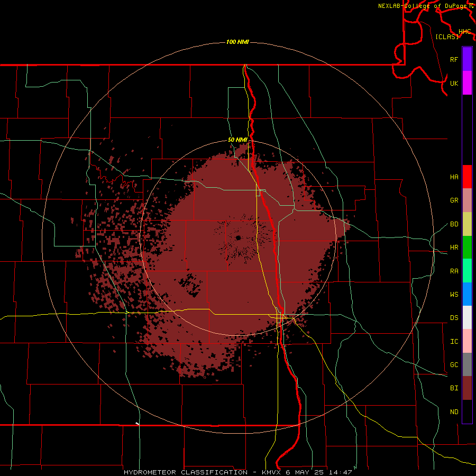Click the BD legend label

[454, 224]
